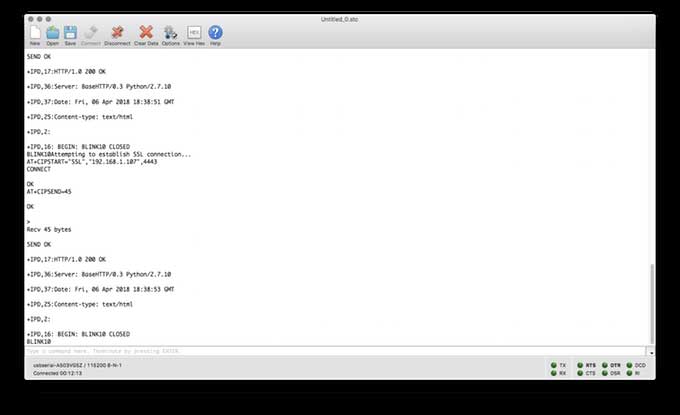The width and height of the screenshot is (680, 415).
Task: Toggle the RTS indicator light
Action: tap(579, 366)
